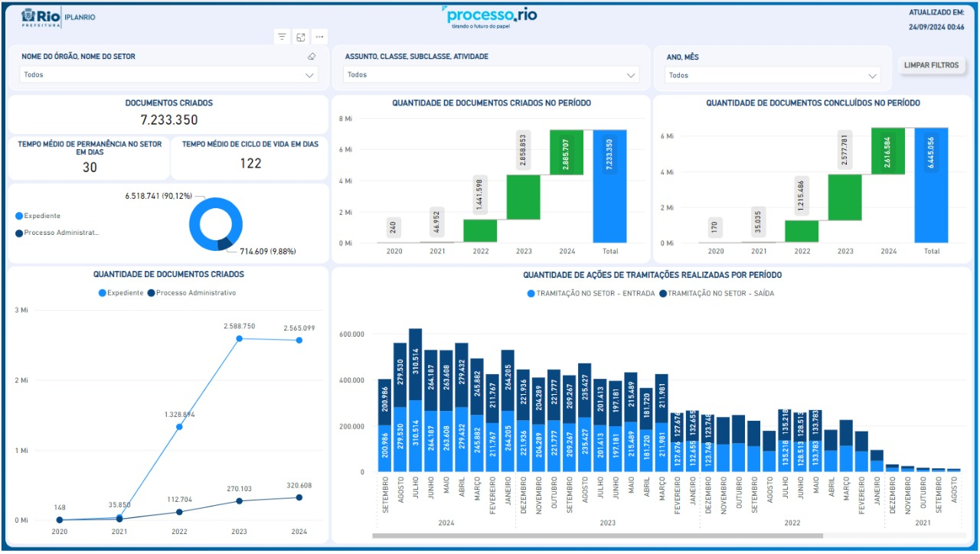Click the 24/09/2024 00:46 update timestamp
The image size is (980, 554).
(x=936, y=27)
